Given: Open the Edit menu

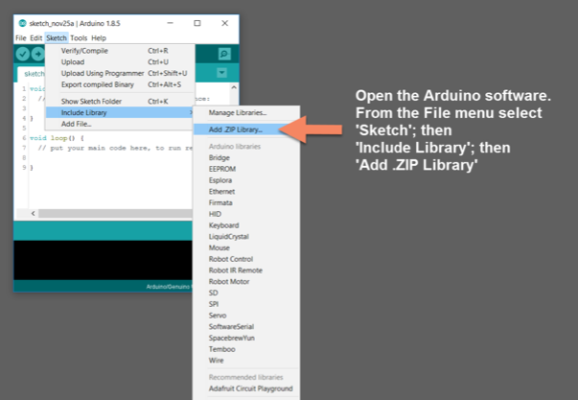Looking at the screenshot, I should click(36, 38).
